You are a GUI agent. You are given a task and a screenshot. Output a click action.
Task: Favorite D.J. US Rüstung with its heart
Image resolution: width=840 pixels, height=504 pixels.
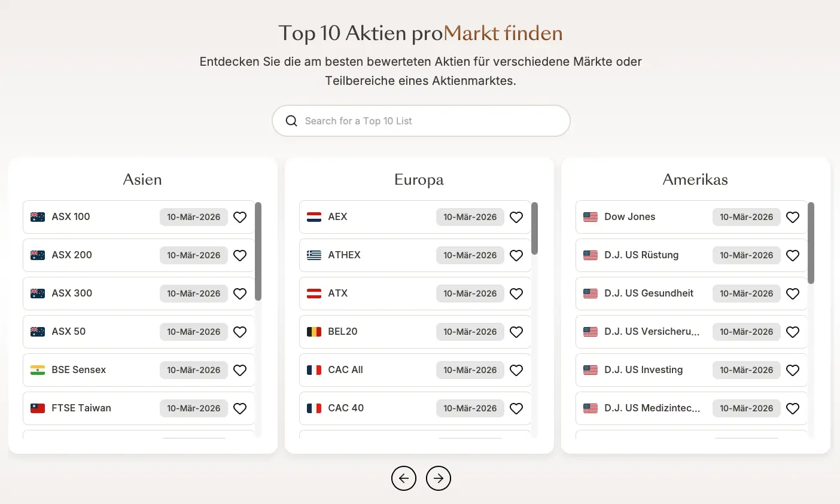coord(793,255)
